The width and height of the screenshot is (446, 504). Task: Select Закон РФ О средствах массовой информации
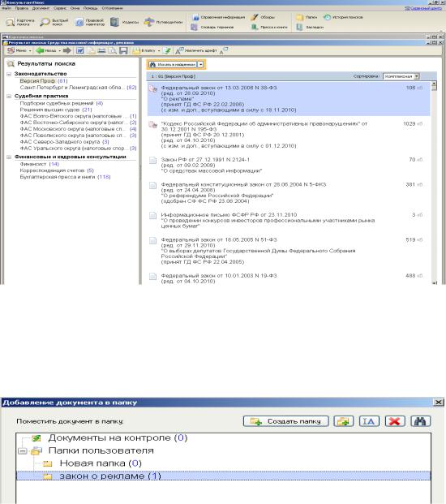point(289,166)
